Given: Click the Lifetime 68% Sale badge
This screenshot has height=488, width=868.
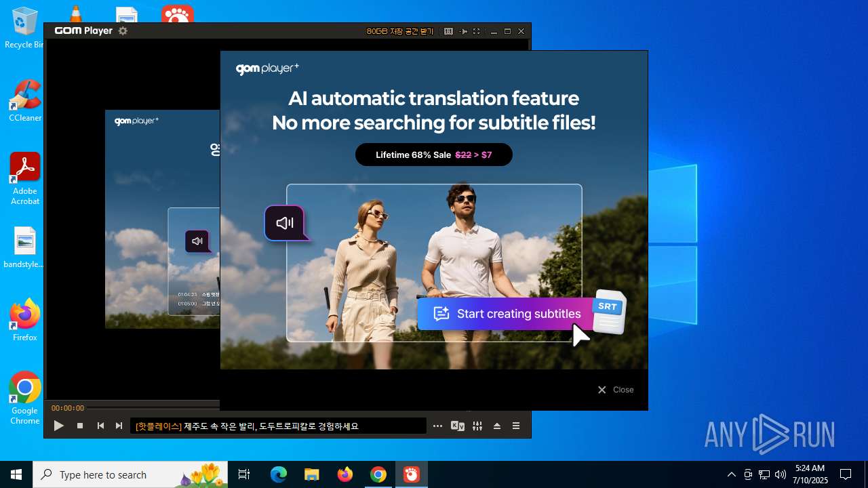Looking at the screenshot, I should (434, 155).
